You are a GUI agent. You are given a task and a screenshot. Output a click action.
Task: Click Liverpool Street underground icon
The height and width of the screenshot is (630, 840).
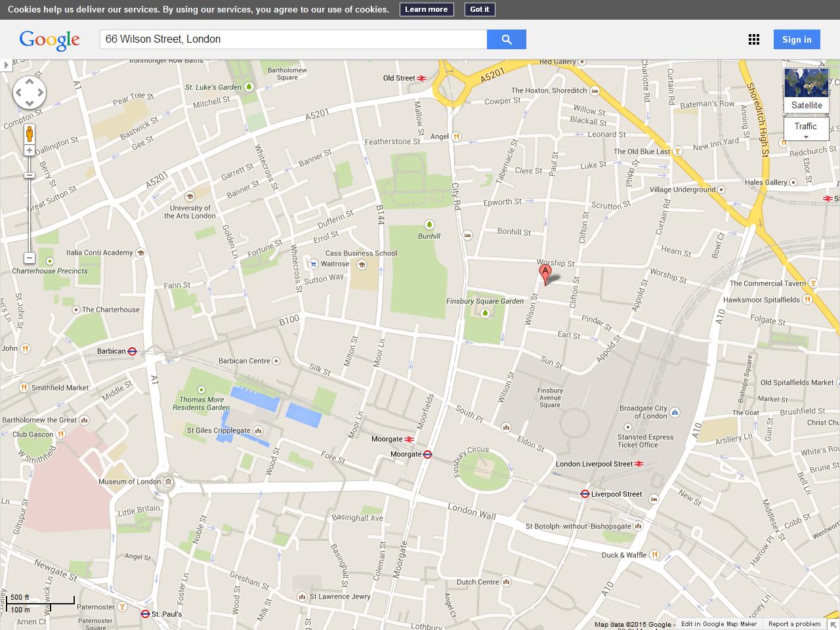[585, 494]
